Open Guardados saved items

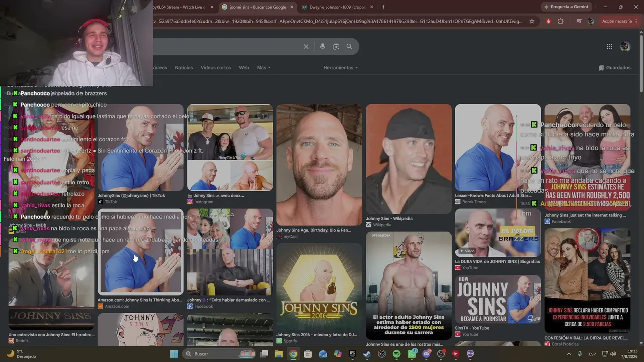614,68
